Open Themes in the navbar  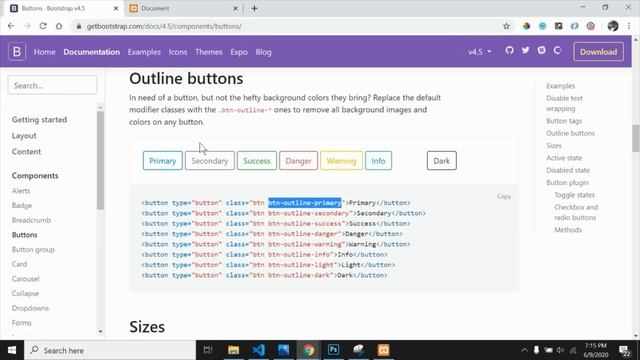click(209, 52)
